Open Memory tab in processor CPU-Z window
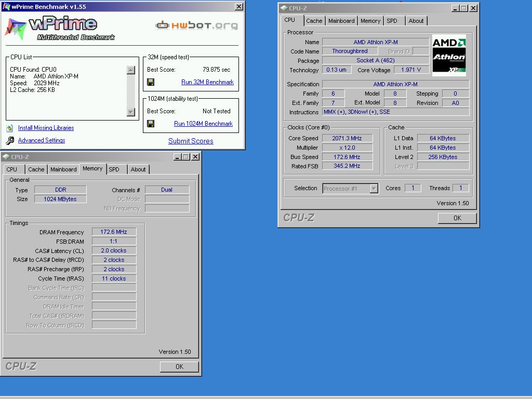532x399 pixels. click(370, 21)
